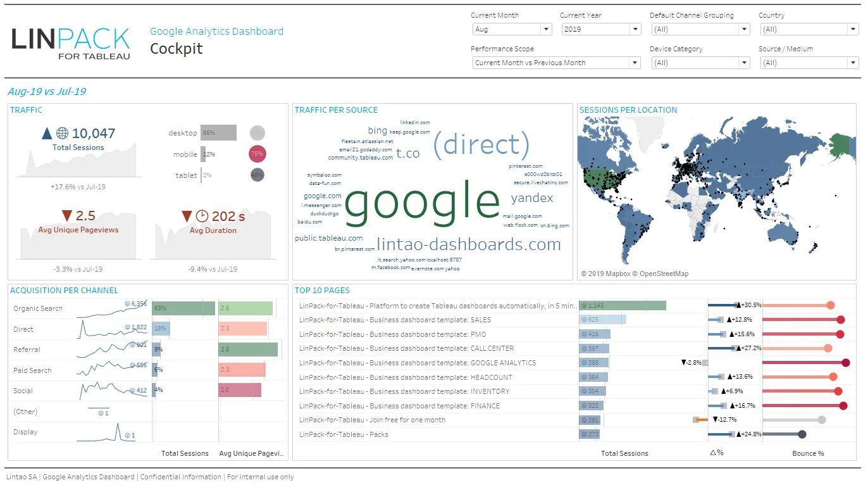Click the down triangle beside Avg Duration
868x485 pixels.
pos(187,216)
